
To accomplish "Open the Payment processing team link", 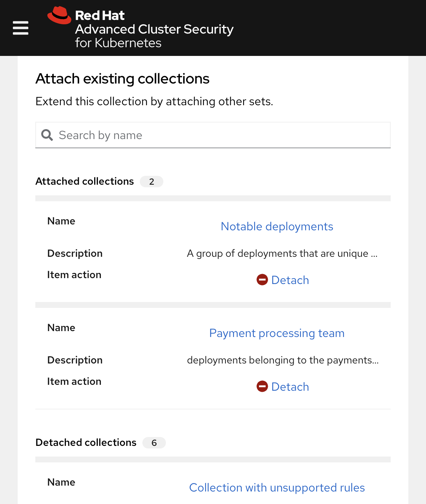I will pos(277,333).
